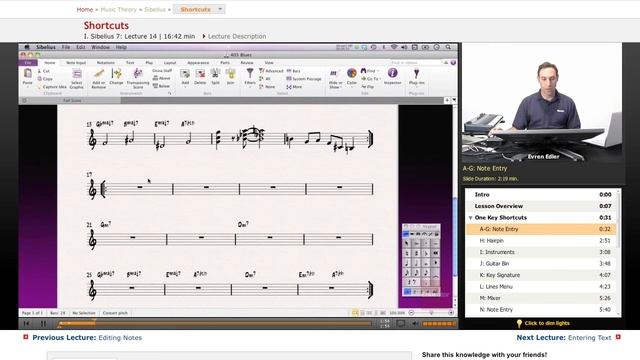Click the Sibelius zoom slider
This screenshot has height=360, width=640.
[x=431, y=313]
